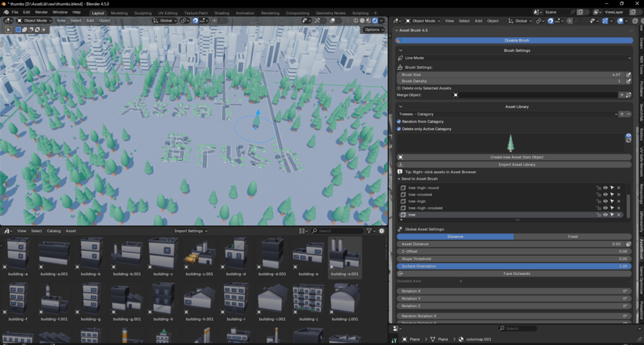The width and height of the screenshot is (644, 345).
Task: Open the Line Mode dropdown
Action: (x=514, y=58)
